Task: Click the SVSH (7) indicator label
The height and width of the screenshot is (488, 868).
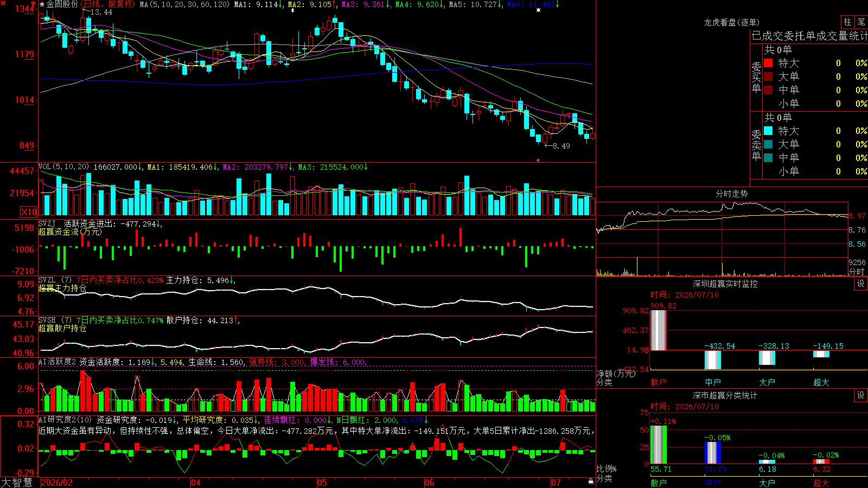Action: [55, 320]
